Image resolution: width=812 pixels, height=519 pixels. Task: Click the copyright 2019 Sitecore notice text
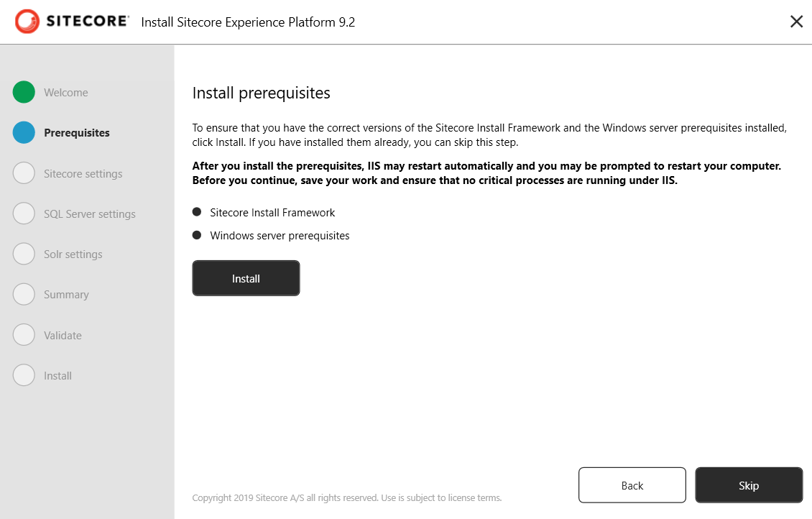click(347, 497)
